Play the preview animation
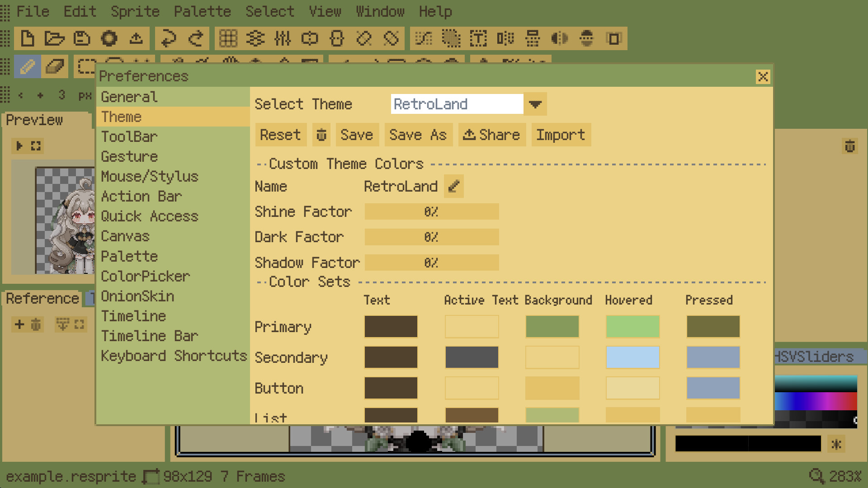This screenshot has height=488, width=868. (x=19, y=146)
